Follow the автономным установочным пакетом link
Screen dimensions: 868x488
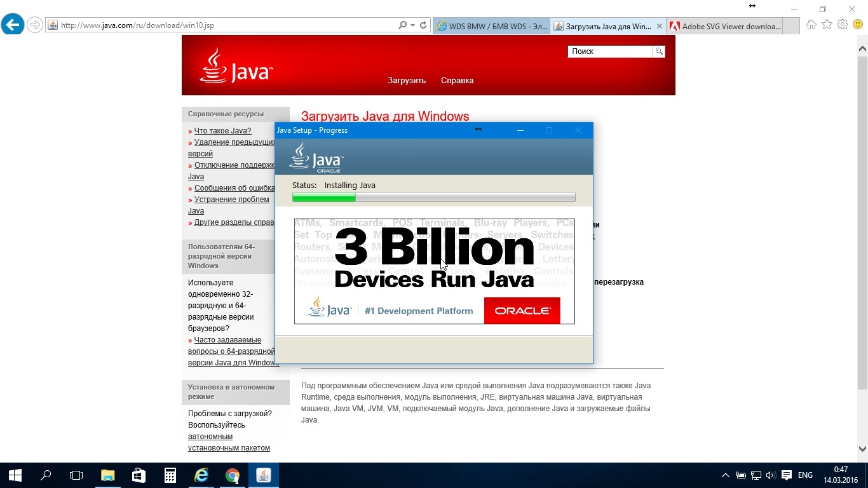[x=229, y=442]
